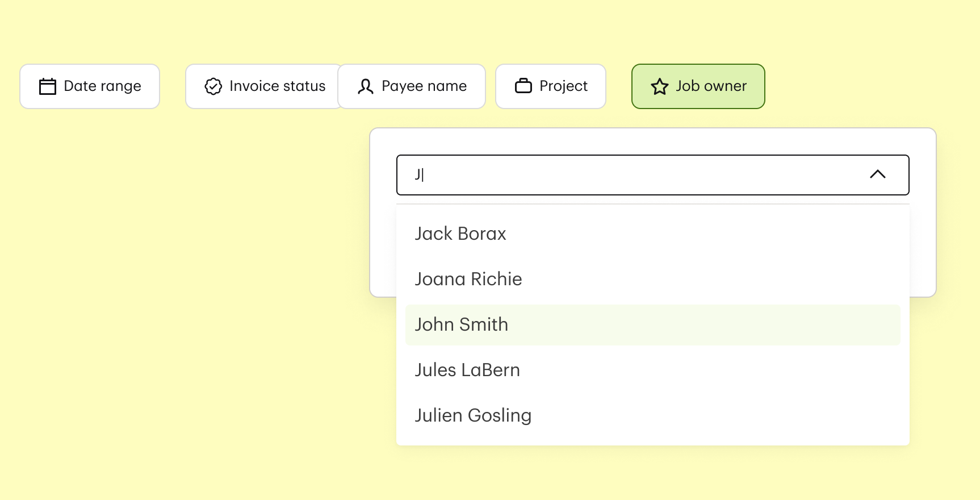Select Jules LaBern from the suggestions
Screen dimensions: 980x500
click(467, 370)
